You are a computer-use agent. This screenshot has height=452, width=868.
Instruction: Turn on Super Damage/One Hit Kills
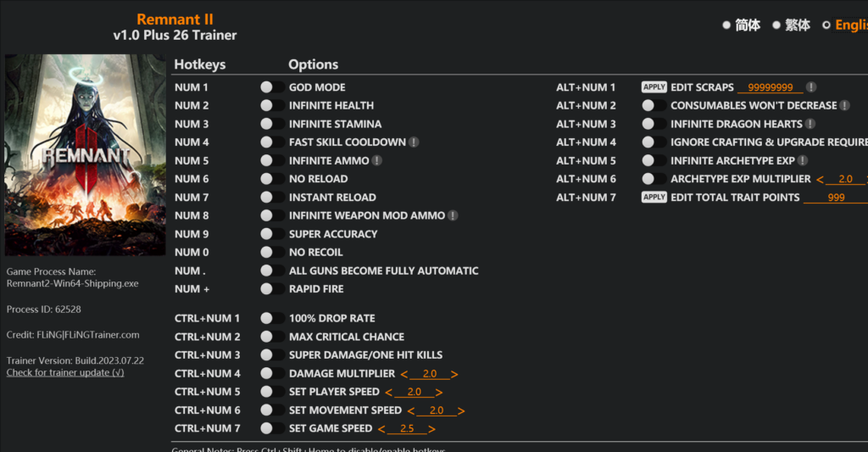click(x=272, y=355)
